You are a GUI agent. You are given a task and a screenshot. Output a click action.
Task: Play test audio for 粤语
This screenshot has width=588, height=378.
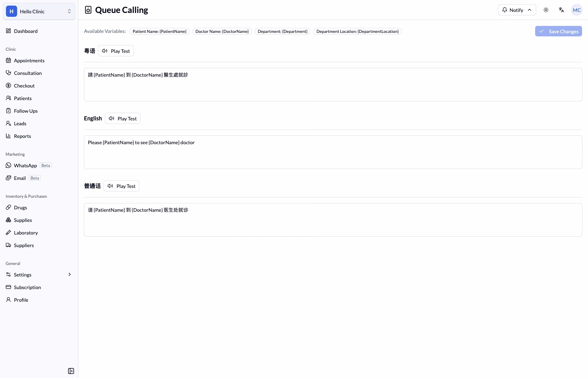pyautogui.click(x=116, y=51)
